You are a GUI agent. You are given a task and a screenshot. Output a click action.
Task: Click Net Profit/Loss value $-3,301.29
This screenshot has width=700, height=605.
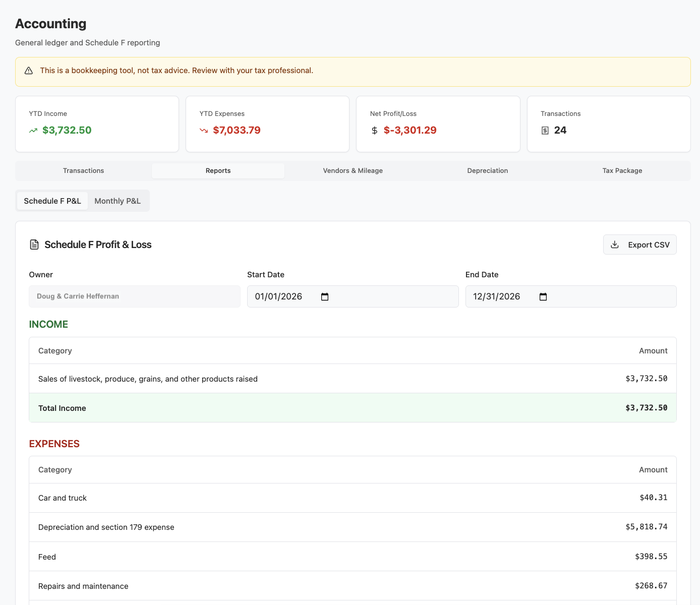(410, 130)
